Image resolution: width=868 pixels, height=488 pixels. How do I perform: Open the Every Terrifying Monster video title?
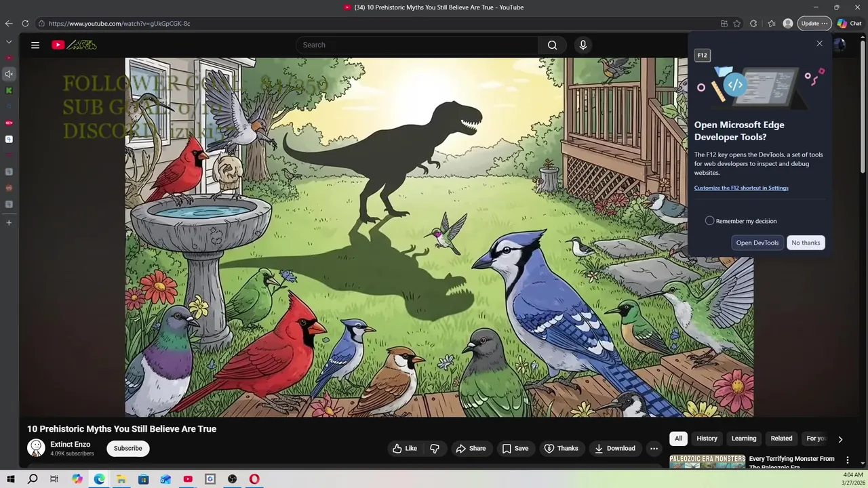(x=791, y=463)
